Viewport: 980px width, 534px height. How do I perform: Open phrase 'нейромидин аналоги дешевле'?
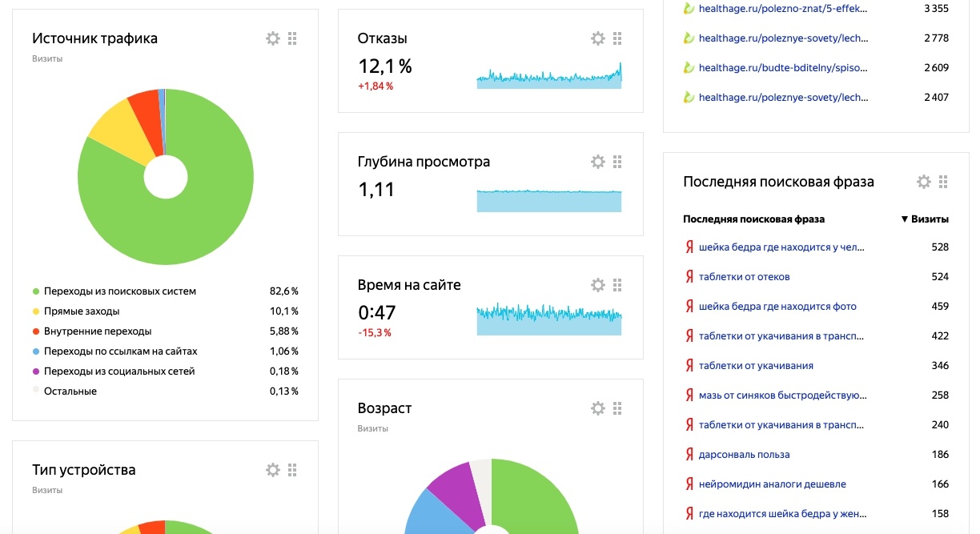click(x=772, y=484)
